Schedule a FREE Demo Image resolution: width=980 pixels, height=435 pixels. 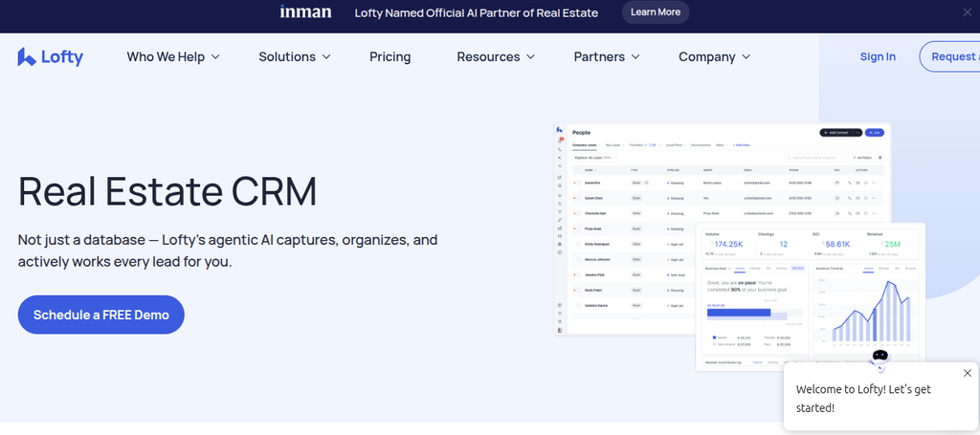(101, 315)
